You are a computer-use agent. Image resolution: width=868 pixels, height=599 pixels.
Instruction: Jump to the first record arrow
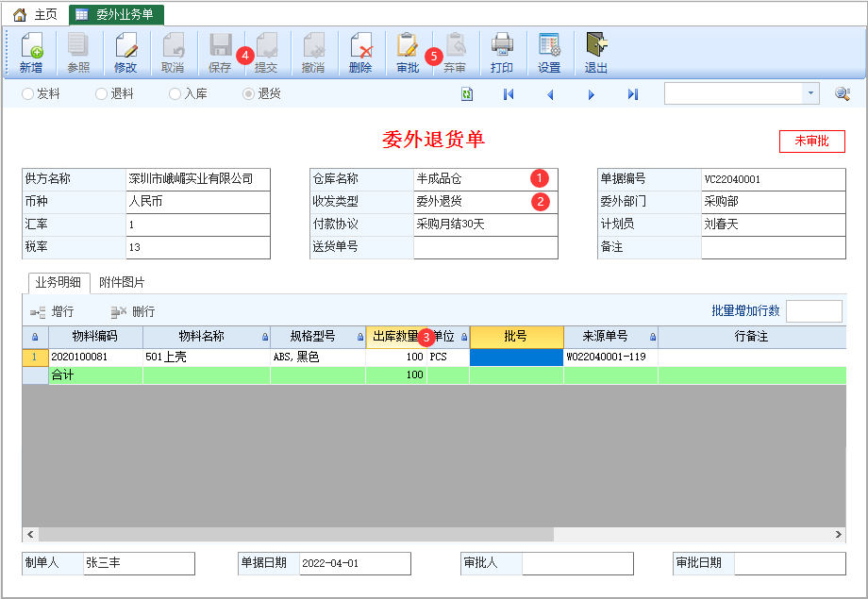[509, 94]
